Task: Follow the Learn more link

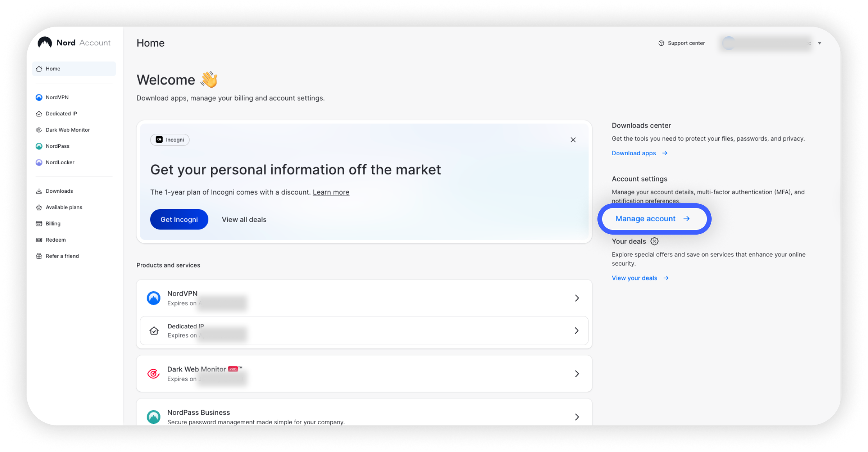Action: click(x=331, y=192)
